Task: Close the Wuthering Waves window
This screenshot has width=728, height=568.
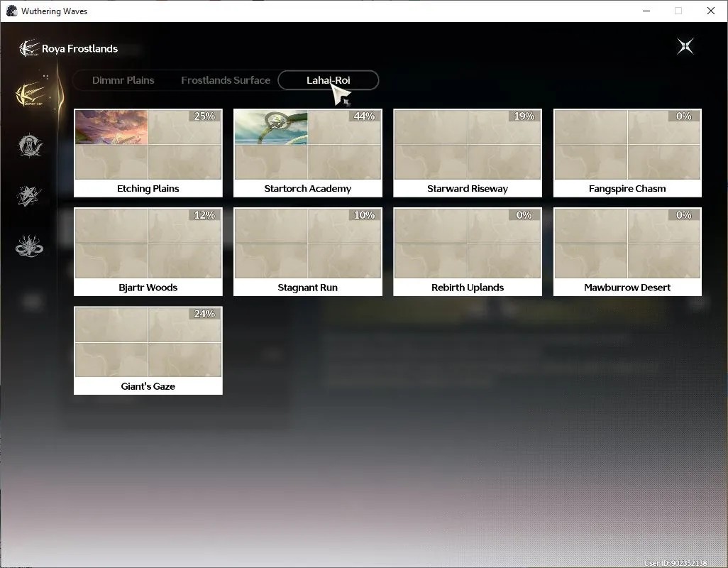Action: (711, 11)
